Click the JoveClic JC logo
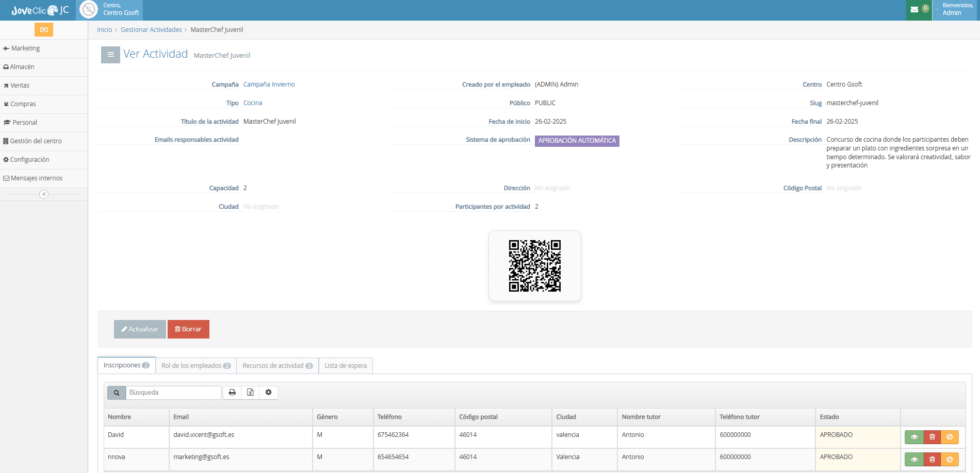 [x=40, y=10]
